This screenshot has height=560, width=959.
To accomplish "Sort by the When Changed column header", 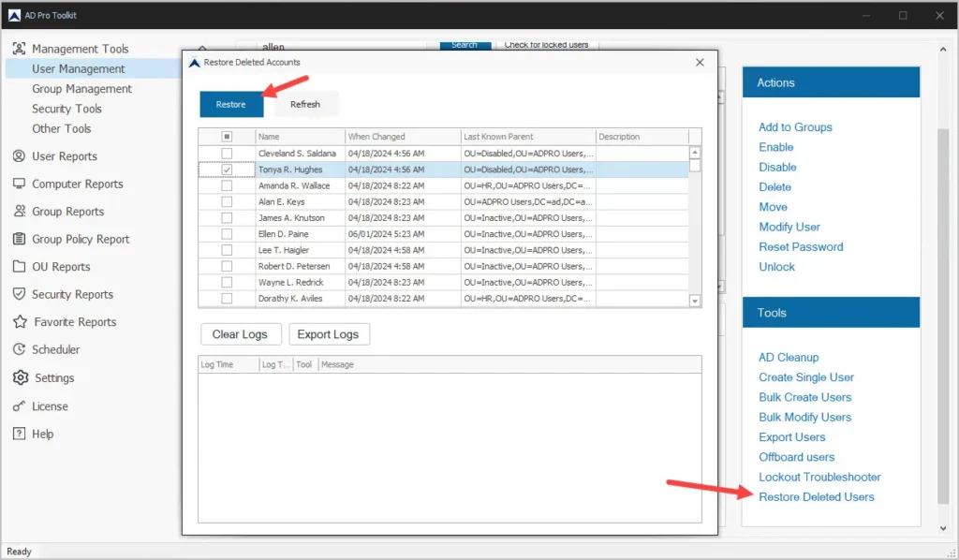I will click(x=403, y=137).
